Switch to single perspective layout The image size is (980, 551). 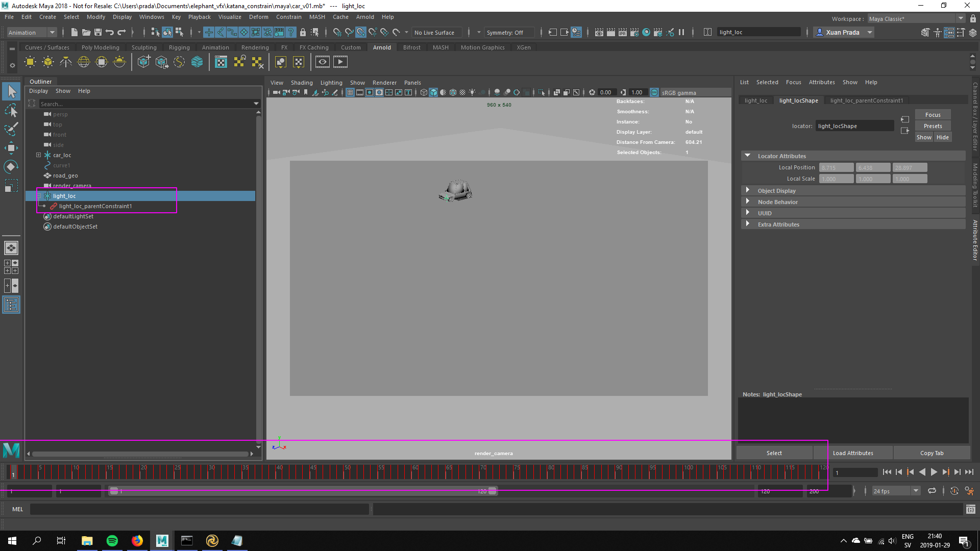(x=11, y=248)
